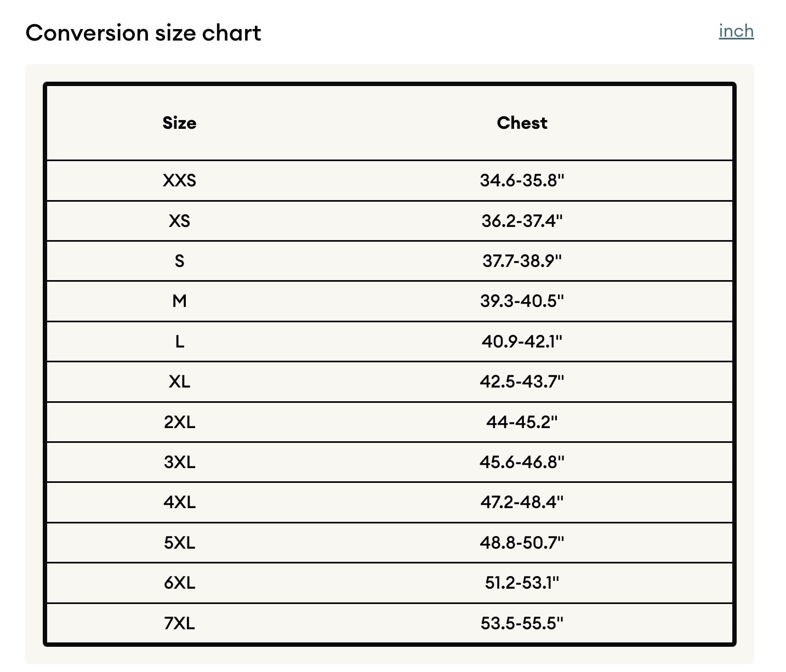Click the Conversion size chart heading
The height and width of the screenshot is (672, 786).
coord(143,33)
